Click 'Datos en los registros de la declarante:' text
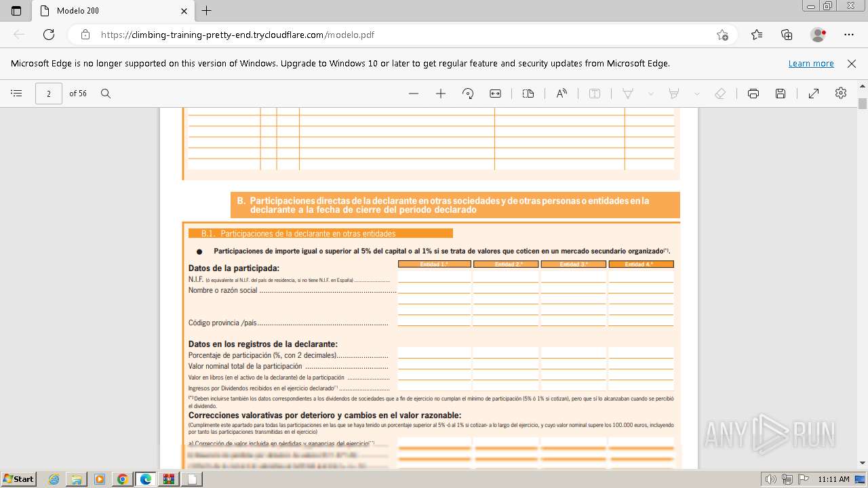 263,344
